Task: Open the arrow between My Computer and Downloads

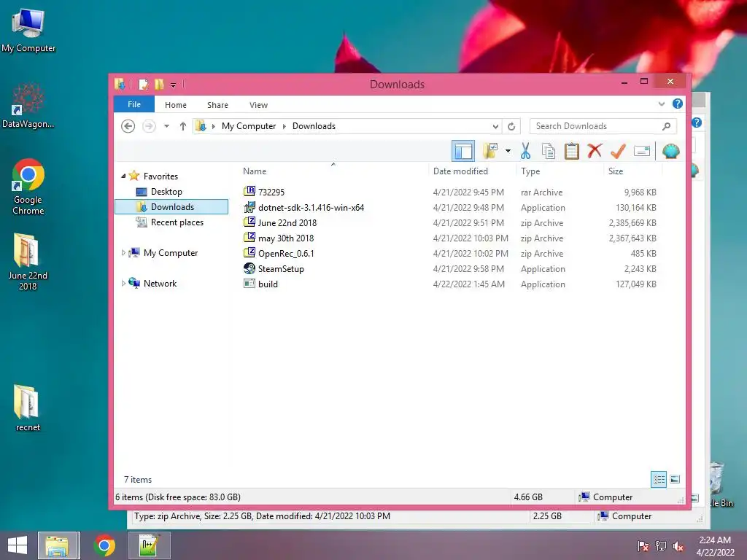Action: point(285,126)
